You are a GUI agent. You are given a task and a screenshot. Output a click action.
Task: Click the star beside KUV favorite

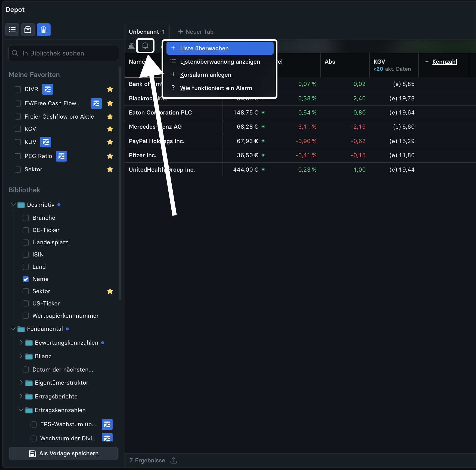tap(110, 142)
